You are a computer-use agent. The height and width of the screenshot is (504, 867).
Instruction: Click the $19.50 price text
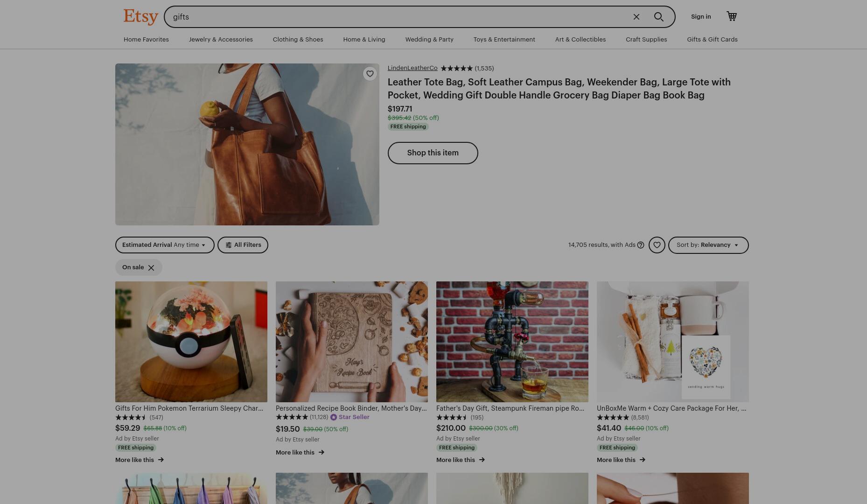[x=287, y=429]
